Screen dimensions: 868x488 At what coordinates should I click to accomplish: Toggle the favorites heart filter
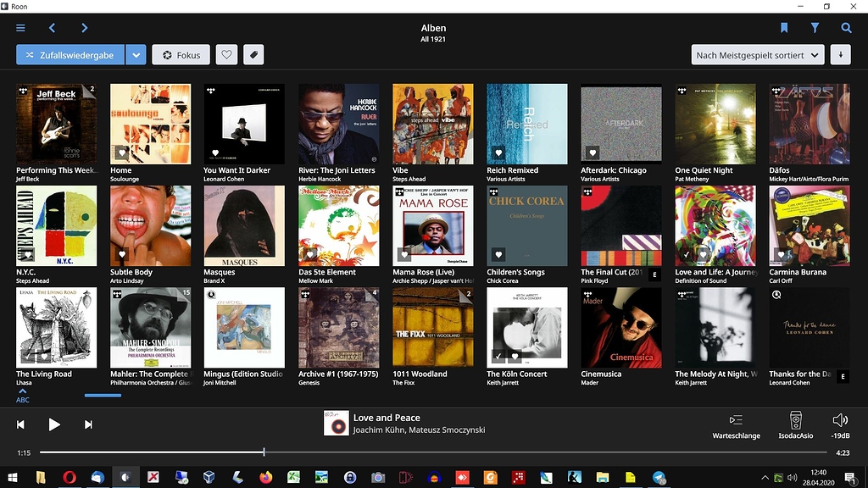click(226, 55)
